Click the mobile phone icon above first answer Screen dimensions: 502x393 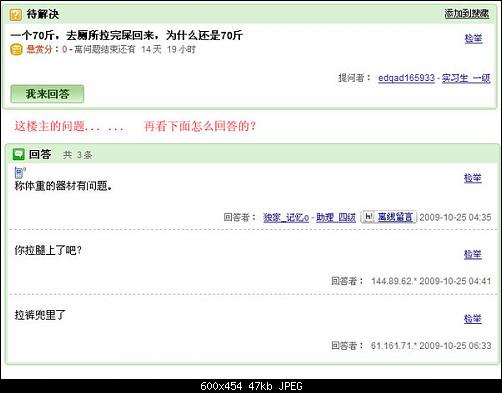[20, 173]
